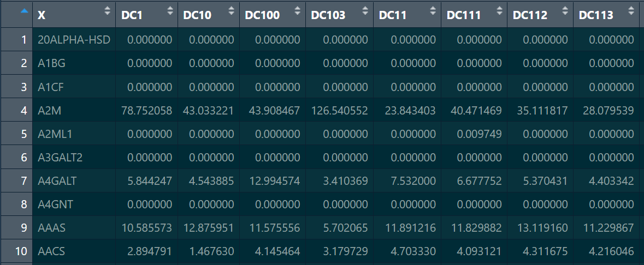Click gene name A2M
The image size is (644, 265).
point(50,110)
